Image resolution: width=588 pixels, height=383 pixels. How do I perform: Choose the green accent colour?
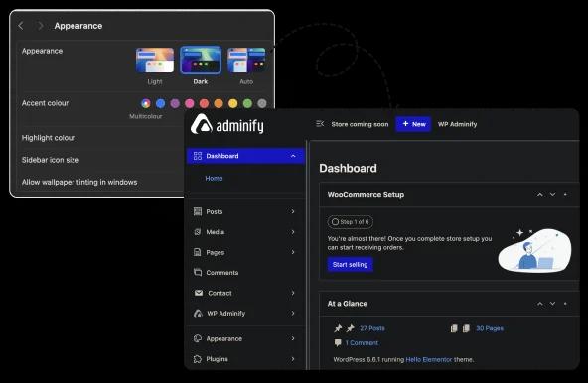[247, 103]
